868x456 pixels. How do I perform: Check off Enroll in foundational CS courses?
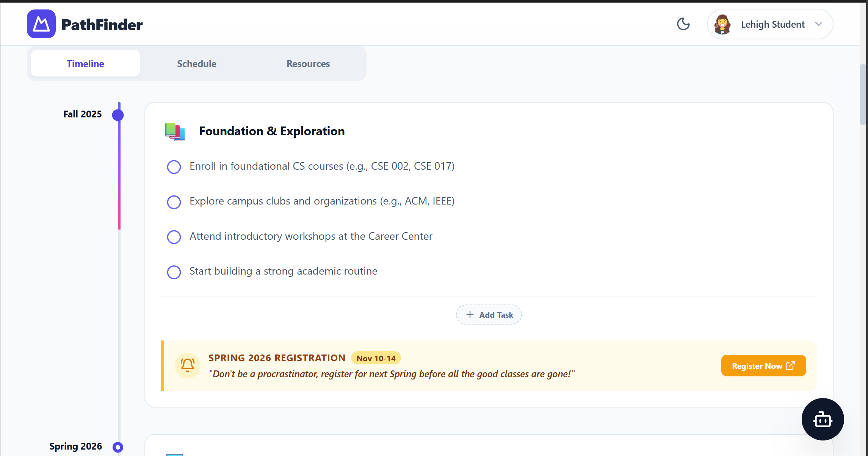(174, 167)
